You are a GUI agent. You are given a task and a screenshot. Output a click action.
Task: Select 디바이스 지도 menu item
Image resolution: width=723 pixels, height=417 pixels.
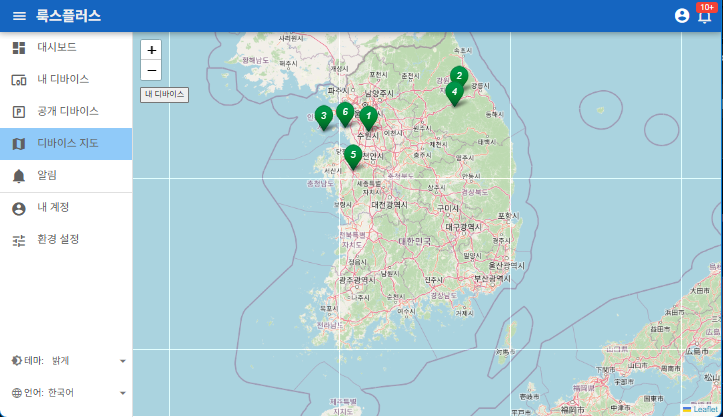67,143
